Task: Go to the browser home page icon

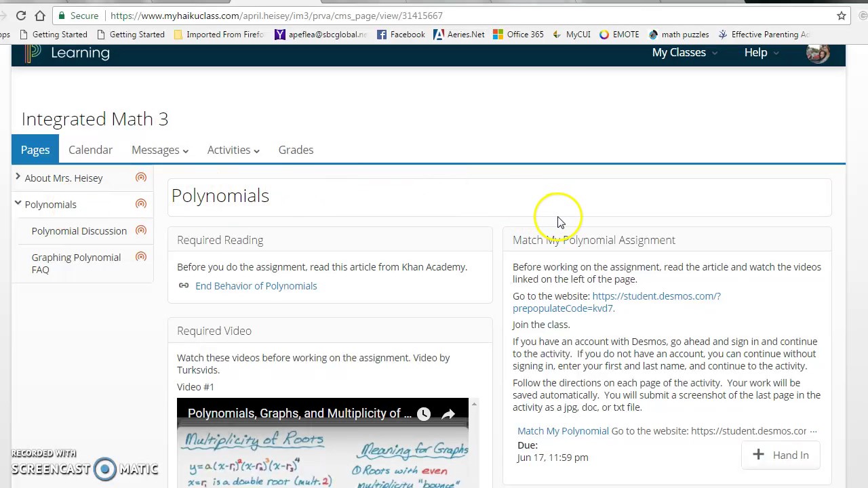Action: [x=40, y=16]
